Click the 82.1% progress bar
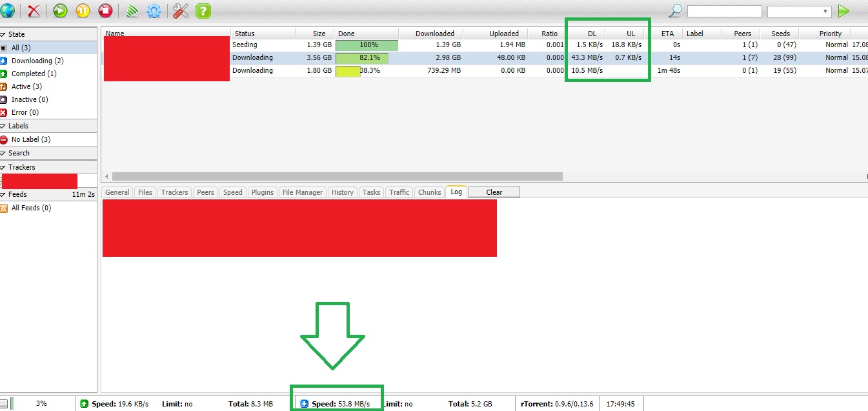868x411 pixels. pyautogui.click(x=367, y=58)
